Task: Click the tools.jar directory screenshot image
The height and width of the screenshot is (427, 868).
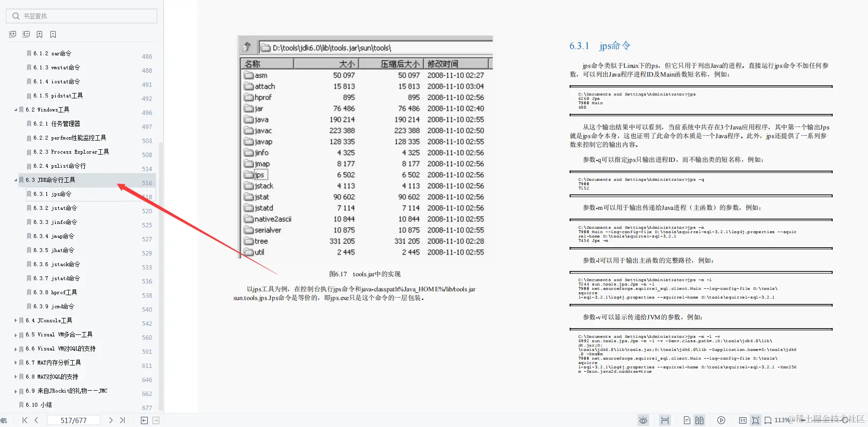Action: pos(366,147)
